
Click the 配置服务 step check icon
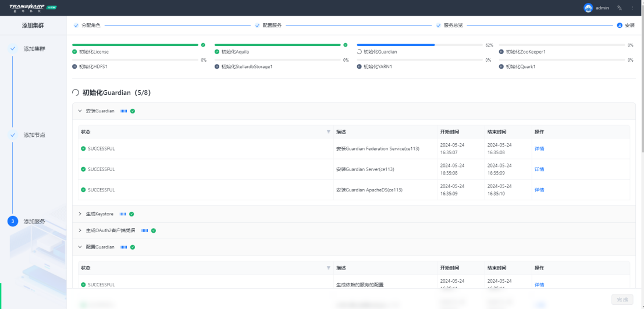(258, 26)
